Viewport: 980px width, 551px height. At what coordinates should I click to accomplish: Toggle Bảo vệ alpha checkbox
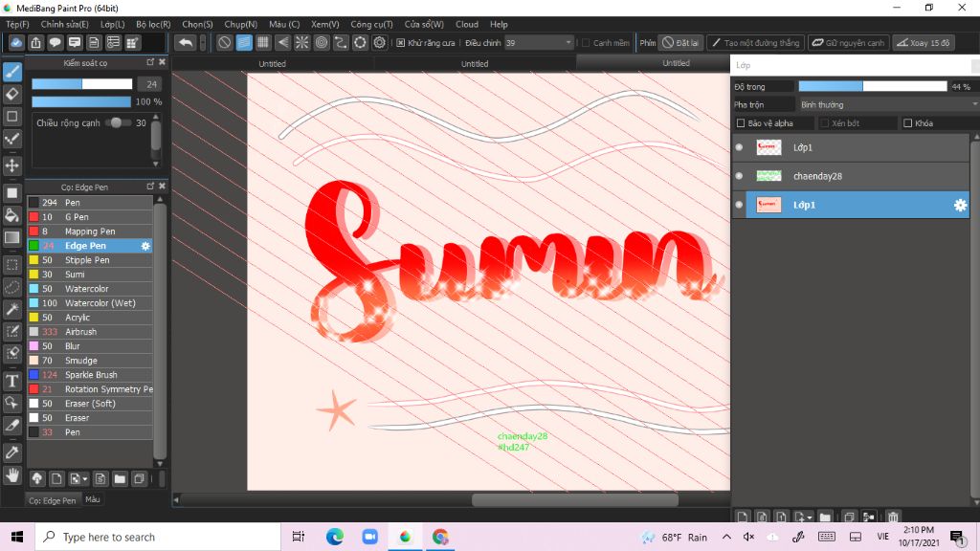[741, 123]
